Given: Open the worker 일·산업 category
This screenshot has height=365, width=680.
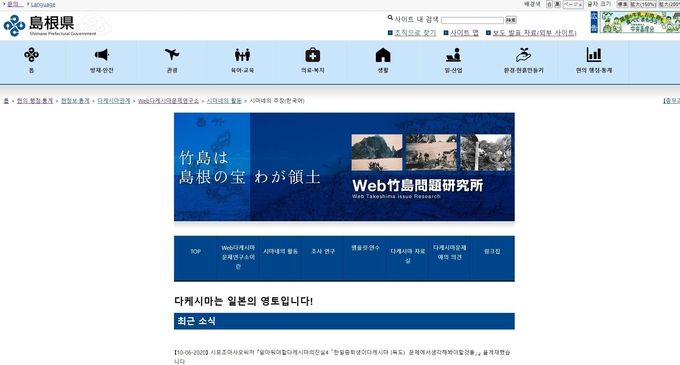Looking at the screenshot, I should coord(453,60).
